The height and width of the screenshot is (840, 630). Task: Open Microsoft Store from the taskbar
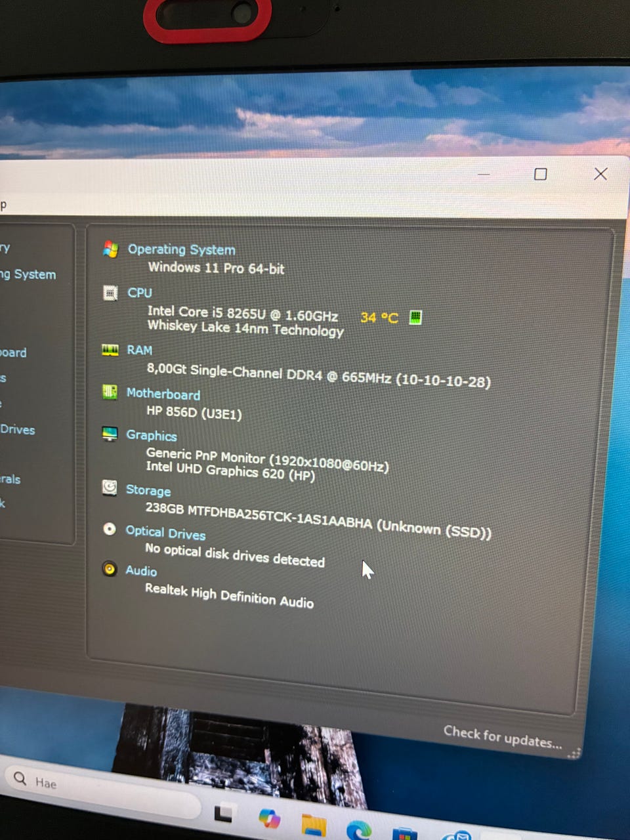tap(404, 834)
